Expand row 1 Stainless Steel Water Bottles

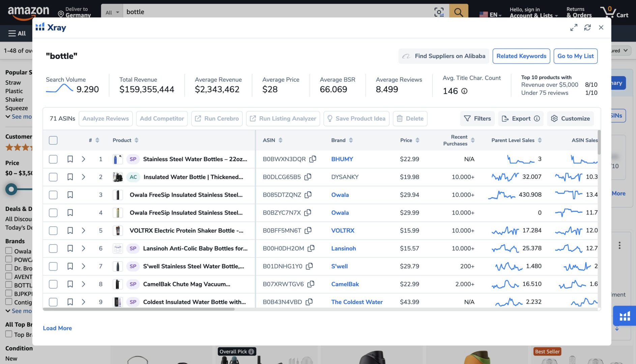83,159
